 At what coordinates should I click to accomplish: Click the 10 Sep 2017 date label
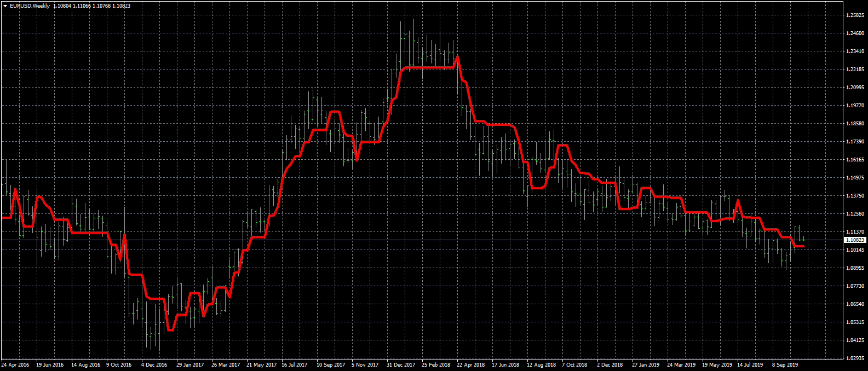(331, 364)
